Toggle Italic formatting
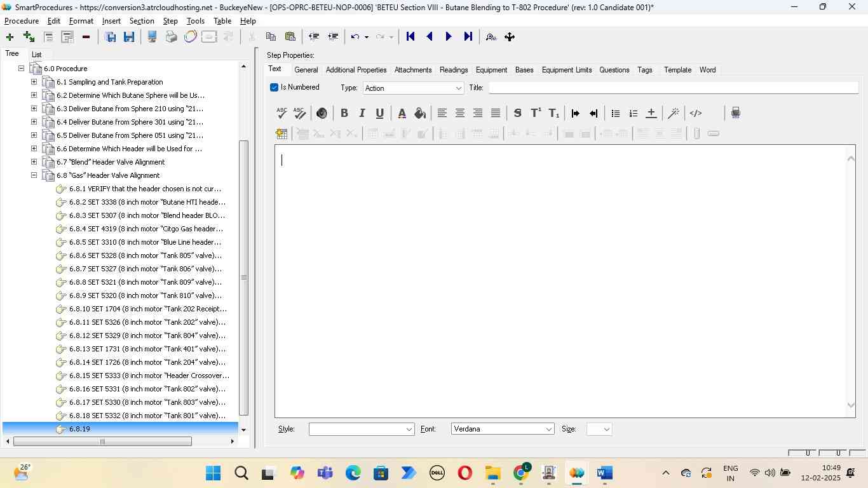The image size is (868, 488). pyautogui.click(x=362, y=113)
